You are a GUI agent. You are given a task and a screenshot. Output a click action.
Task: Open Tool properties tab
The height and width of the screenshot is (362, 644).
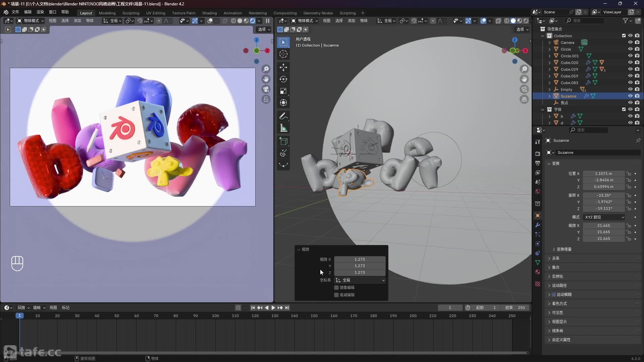tap(538, 142)
